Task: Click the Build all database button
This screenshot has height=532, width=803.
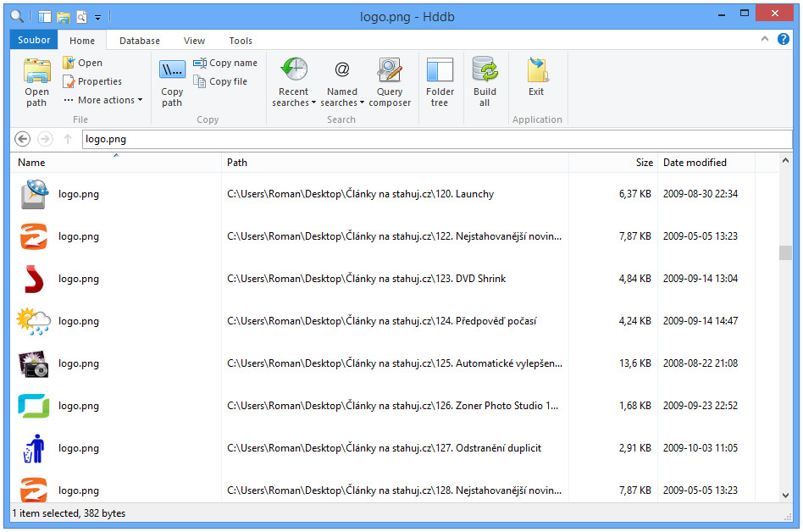Action: (485, 82)
